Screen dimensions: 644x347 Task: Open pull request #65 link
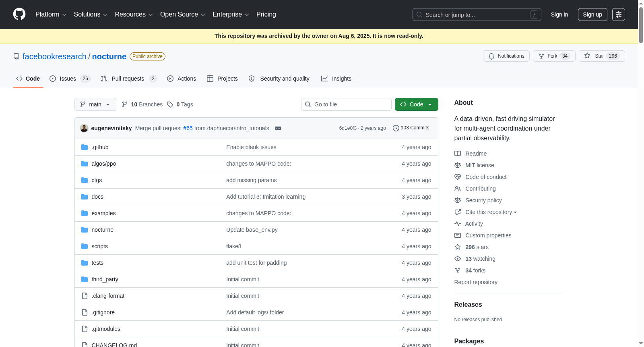click(x=188, y=128)
